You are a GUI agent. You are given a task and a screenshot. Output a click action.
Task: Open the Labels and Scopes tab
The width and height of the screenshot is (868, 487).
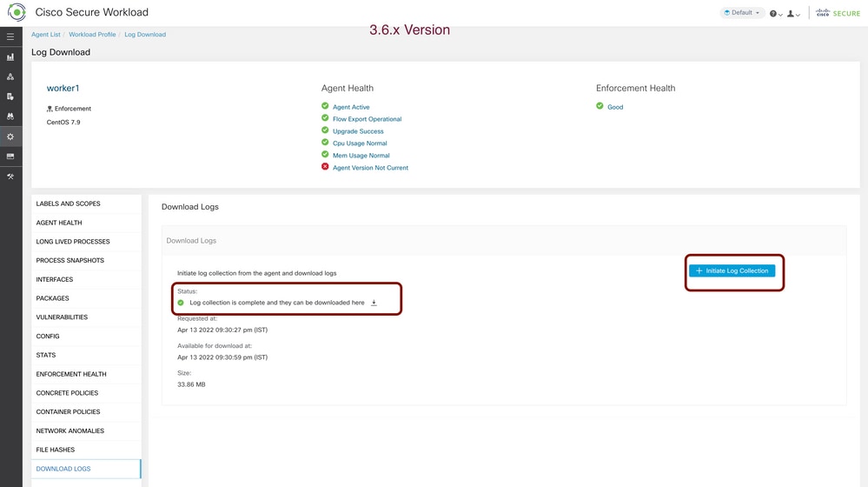pyautogui.click(x=86, y=203)
